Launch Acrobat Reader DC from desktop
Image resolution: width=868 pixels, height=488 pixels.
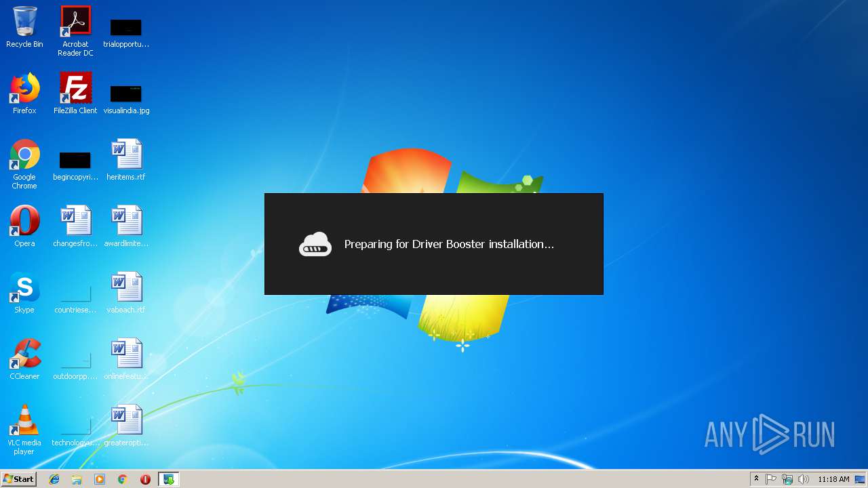point(75,31)
